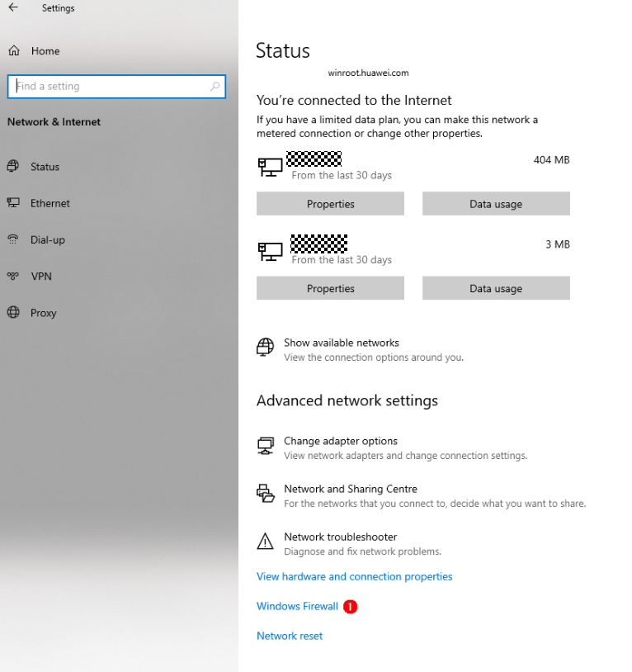Click the search magnifier icon
This screenshot has height=672, width=632.
pyautogui.click(x=215, y=86)
